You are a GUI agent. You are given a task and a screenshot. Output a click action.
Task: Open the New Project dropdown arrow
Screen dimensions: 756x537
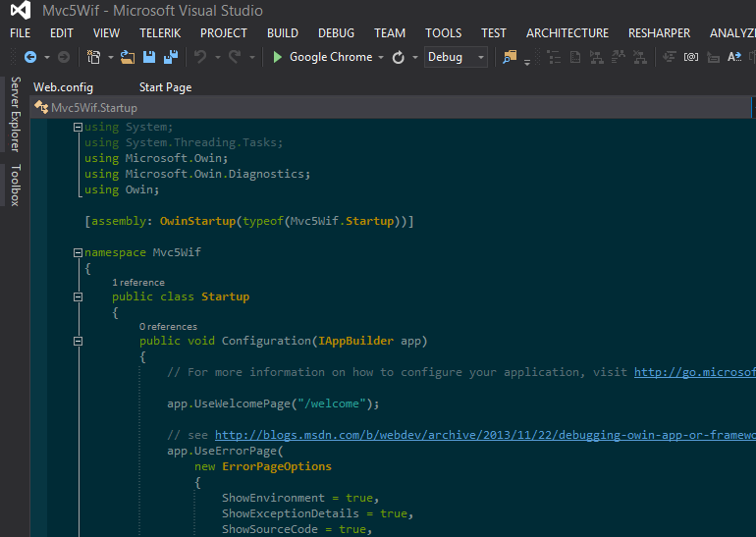pos(110,57)
